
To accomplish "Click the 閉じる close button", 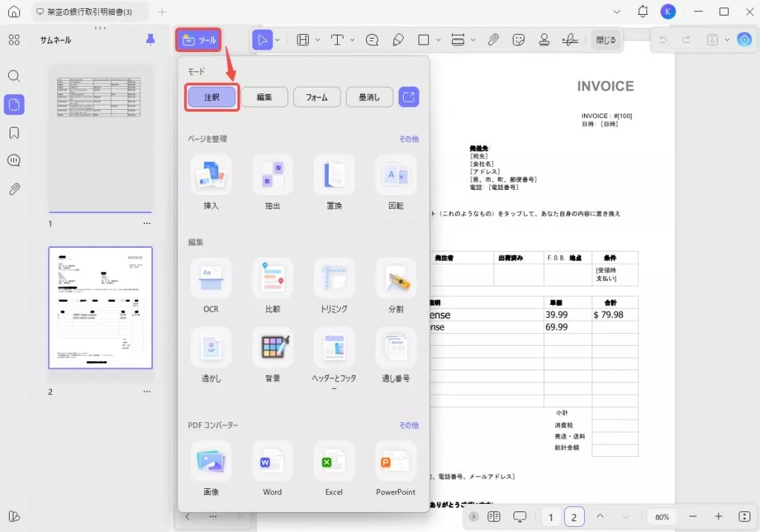I will coord(606,40).
